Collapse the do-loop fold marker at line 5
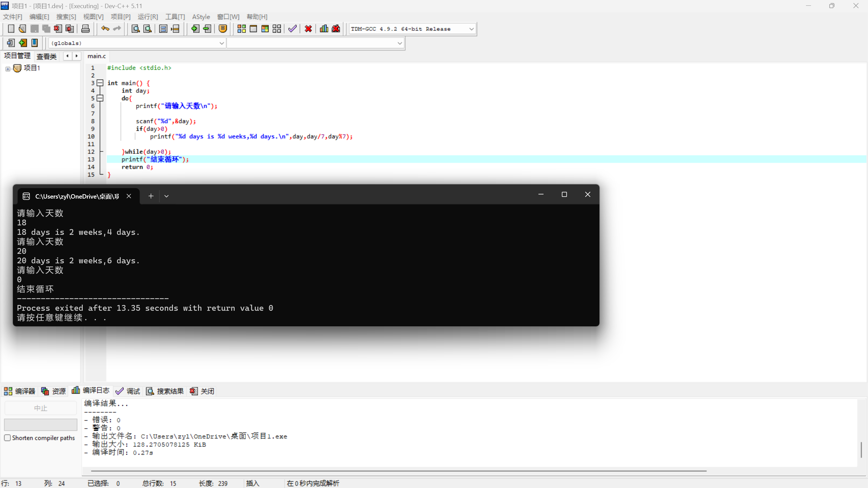The width and height of the screenshot is (868, 488). coord(100,98)
